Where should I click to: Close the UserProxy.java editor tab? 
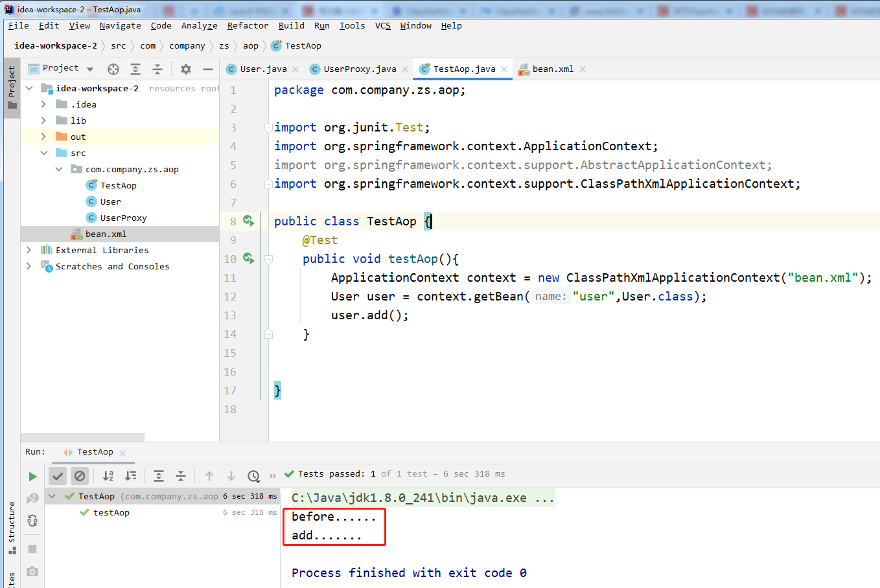(405, 69)
